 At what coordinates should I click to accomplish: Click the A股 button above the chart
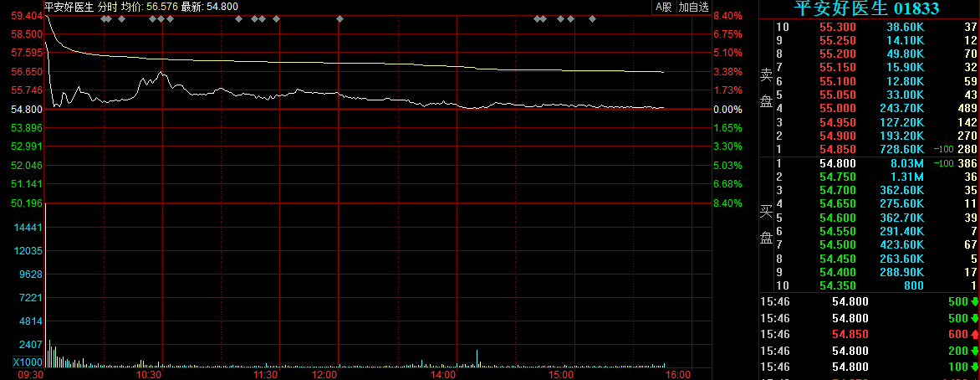click(663, 7)
